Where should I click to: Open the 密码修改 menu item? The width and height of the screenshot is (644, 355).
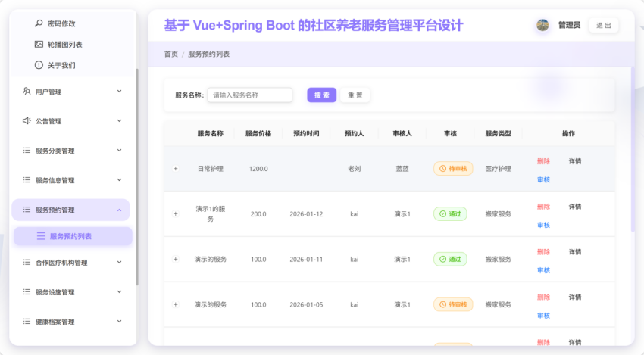(x=61, y=23)
